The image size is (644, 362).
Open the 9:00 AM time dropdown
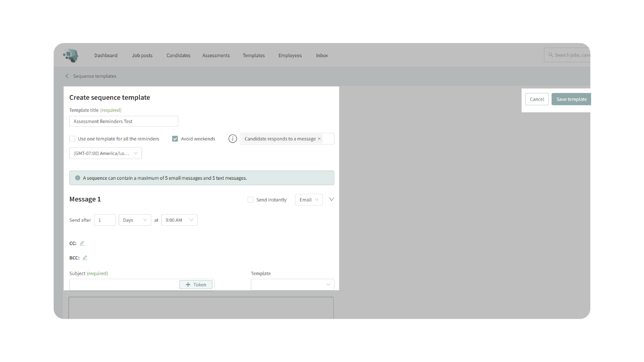179,220
